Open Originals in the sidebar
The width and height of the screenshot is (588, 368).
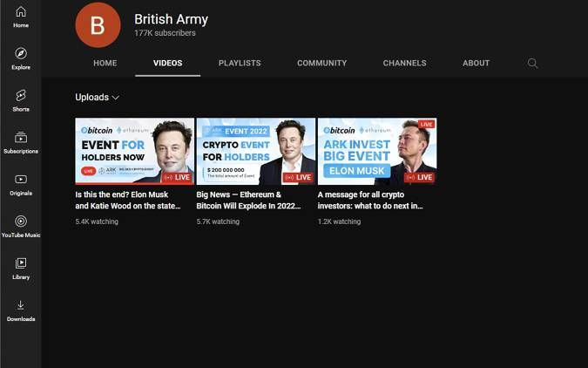[21, 183]
